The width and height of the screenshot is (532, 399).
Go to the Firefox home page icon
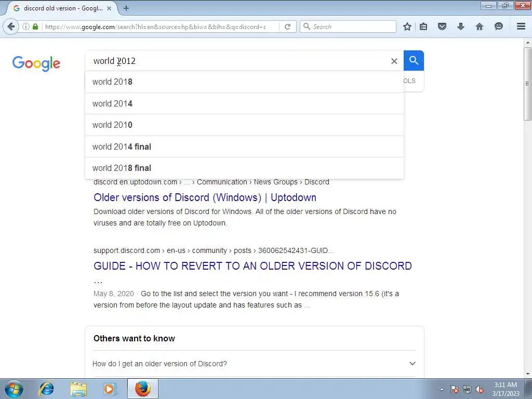click(x=479, y=26)
